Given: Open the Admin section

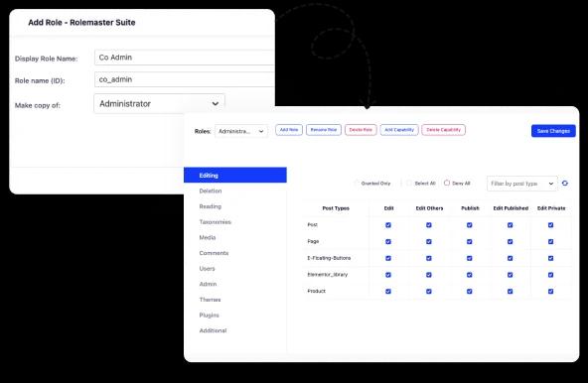Looking at the screenshot, I should (x=208, y=284).
